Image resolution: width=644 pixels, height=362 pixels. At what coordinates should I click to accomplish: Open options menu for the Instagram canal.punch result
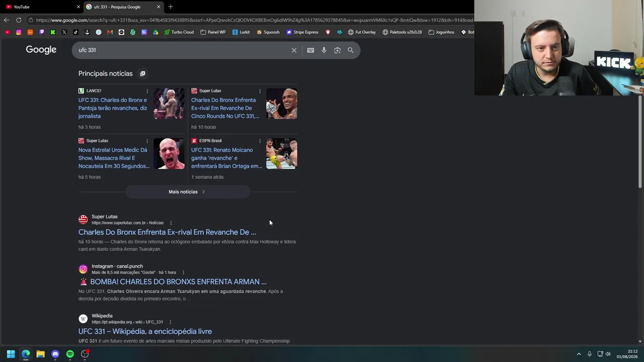click(183, 273)
